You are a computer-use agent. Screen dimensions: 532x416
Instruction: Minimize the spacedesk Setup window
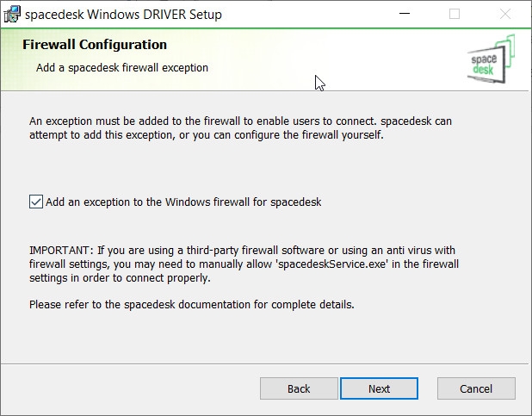click(x=405, y=14)
